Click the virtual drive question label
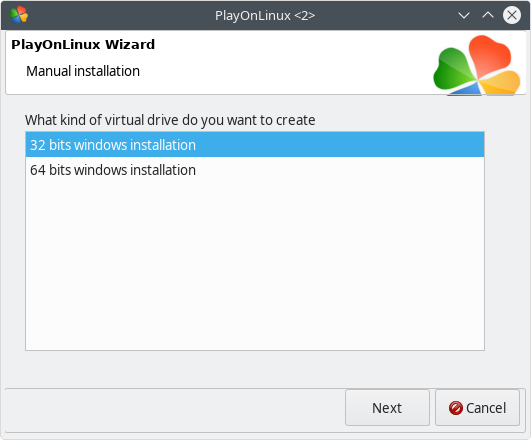This screenshot has width=531, height=440. [170, 120]
